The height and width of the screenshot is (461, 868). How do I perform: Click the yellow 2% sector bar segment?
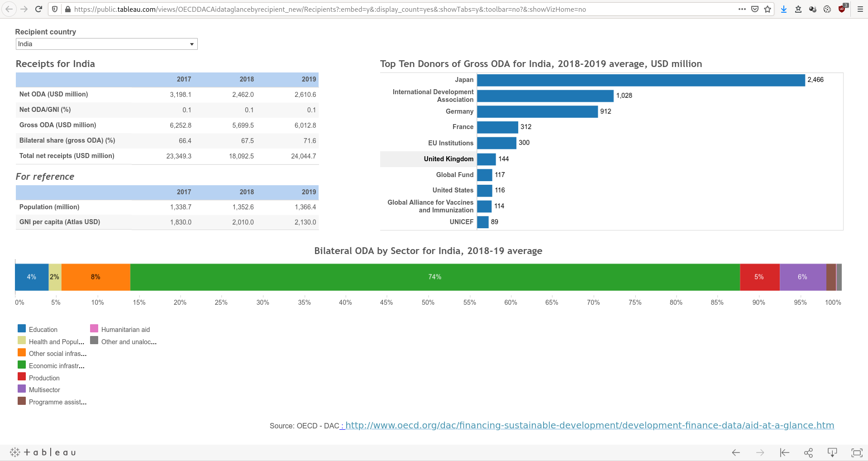point(55,277)
